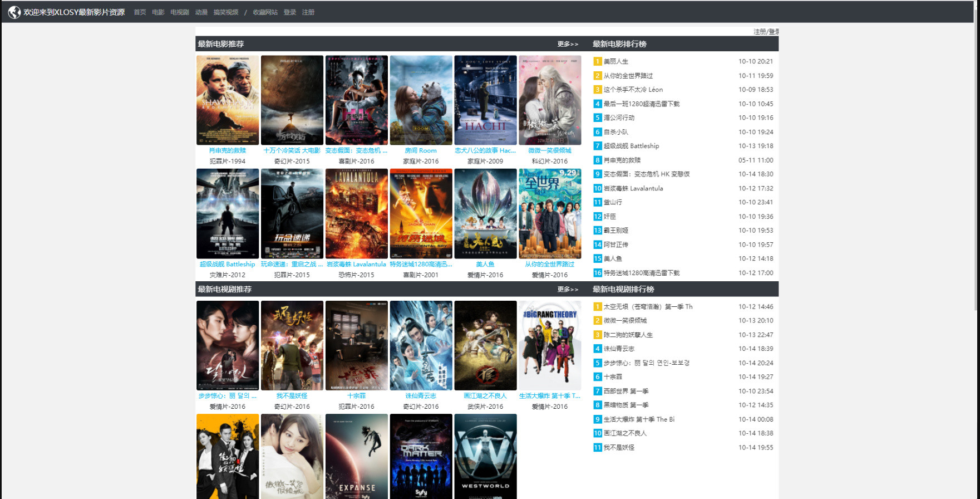Viewport: 980px width, 499px height.
Task: Open the Dark Matter series poster
Action: point(421,457)
